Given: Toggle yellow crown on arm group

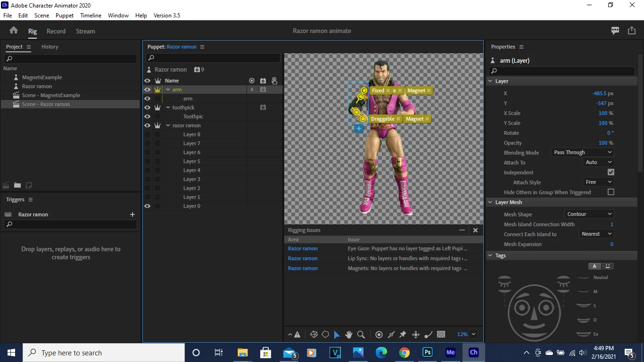Looking at the screenshot, I should click(157, 90).
